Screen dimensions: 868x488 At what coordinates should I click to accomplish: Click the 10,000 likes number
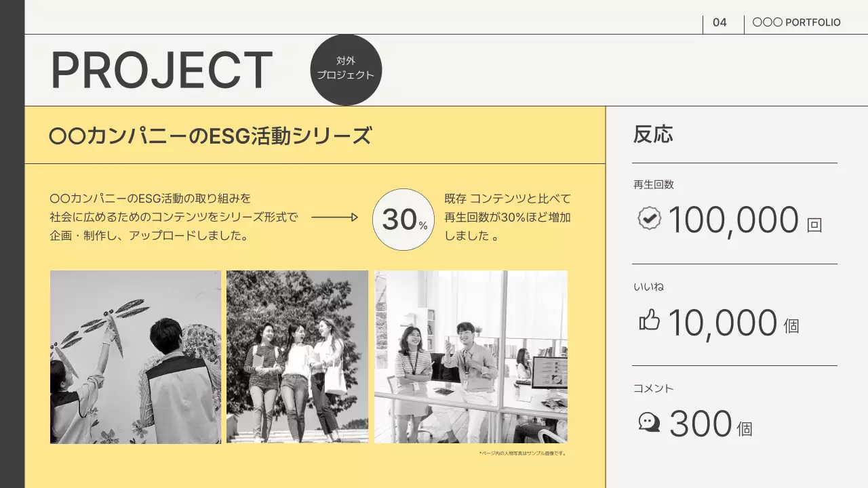pyautogui.click(x=722, y=323)
